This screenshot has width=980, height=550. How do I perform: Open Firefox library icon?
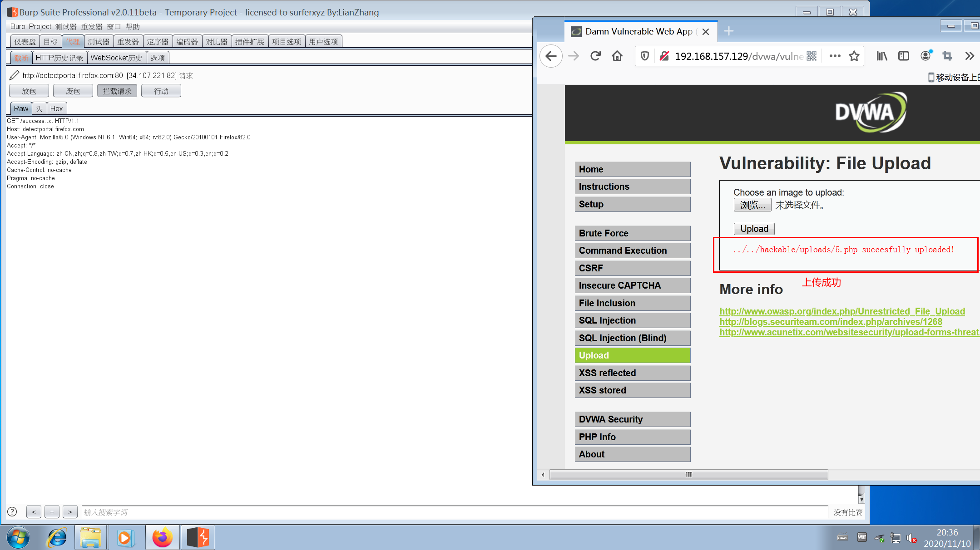[x=881, y=56]
